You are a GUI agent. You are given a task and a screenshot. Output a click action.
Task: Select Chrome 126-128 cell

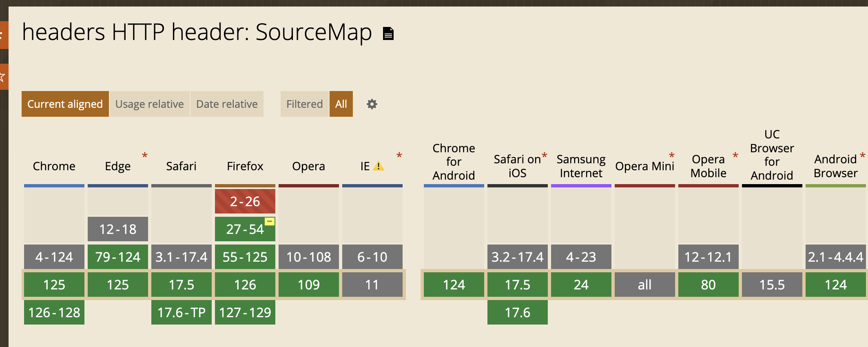[x=54, y=312]
